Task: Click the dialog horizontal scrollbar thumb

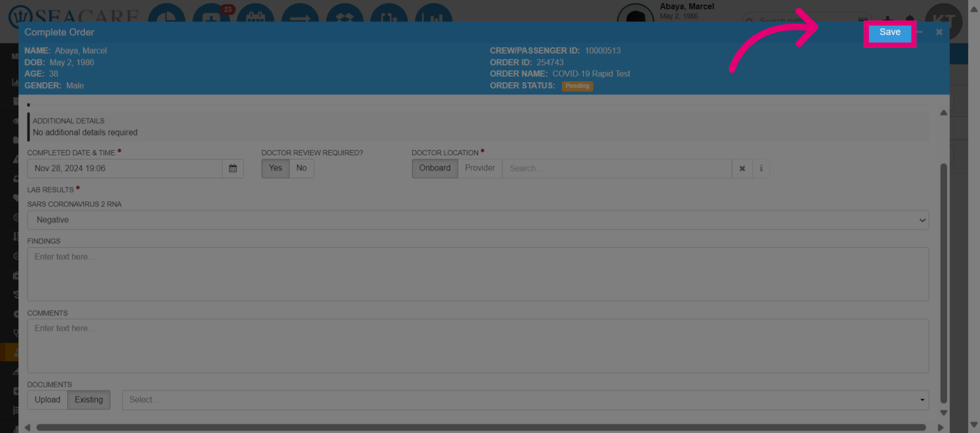Action: [x=481, y=427]
